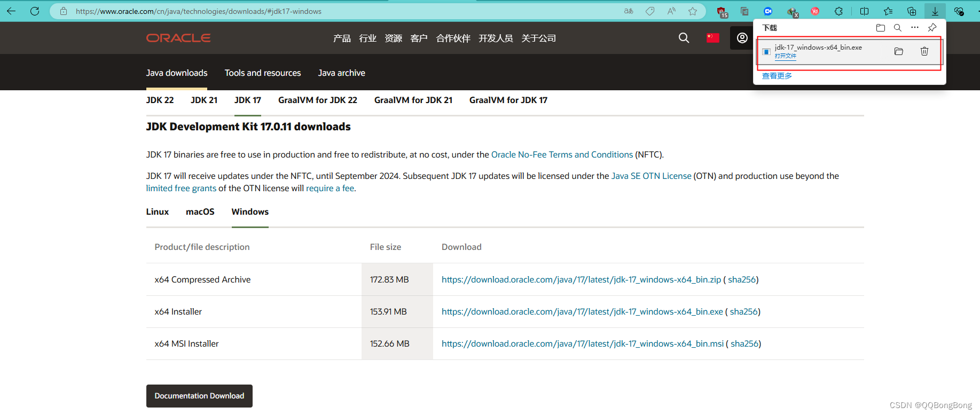Open the 资源 navigation menu
Screen dimensions: 980x415
(394, 38)
